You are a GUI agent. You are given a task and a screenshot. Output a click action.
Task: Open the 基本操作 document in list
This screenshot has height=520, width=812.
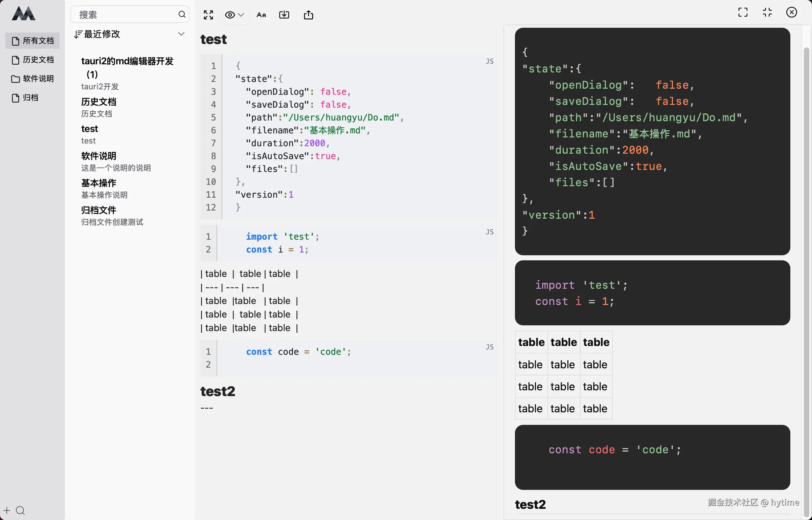tap(99, 183)
